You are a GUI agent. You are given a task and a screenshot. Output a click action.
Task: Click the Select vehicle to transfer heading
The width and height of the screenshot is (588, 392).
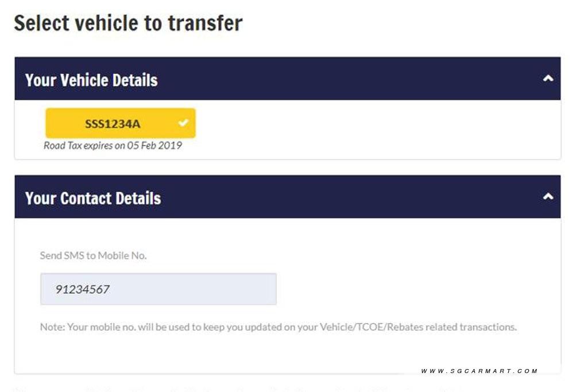[x=128, y=23]
